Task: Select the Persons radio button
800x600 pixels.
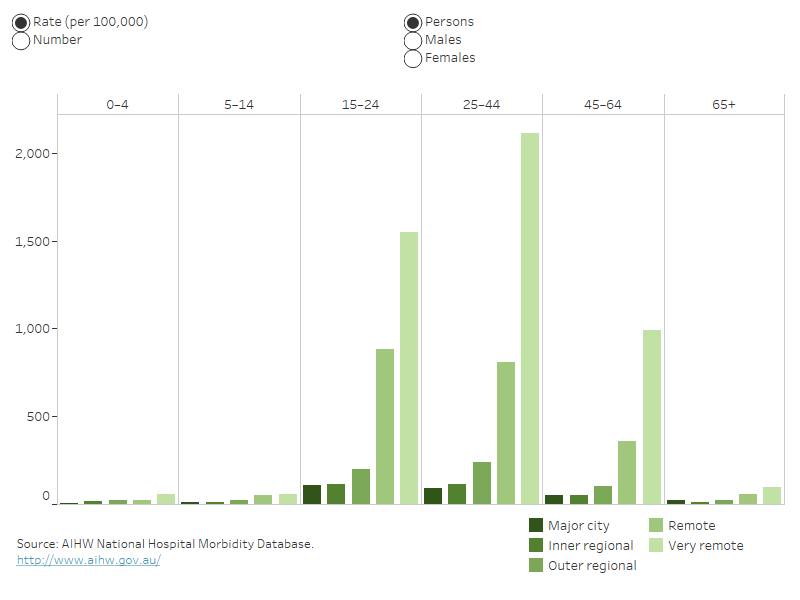Action: pos(413,22)
